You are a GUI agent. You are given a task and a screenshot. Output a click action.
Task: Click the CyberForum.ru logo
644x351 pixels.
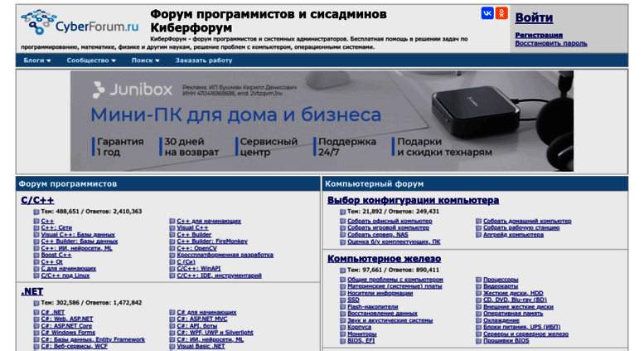point(80,22)
